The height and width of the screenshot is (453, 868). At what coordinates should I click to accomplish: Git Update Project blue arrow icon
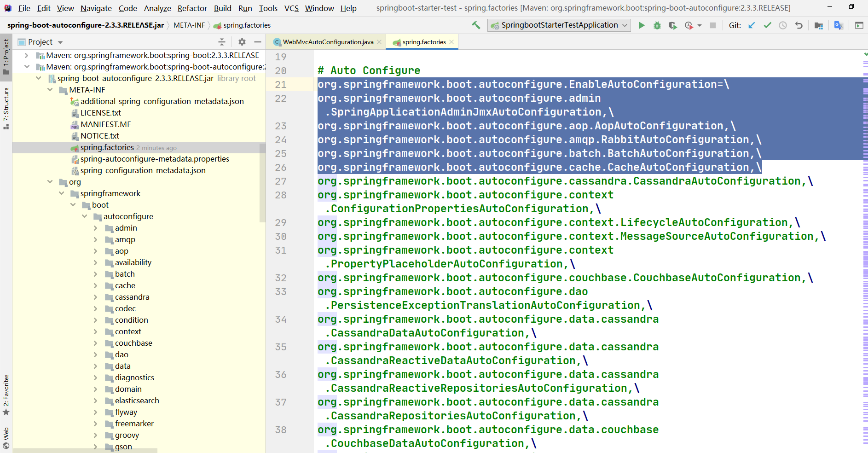click(752, 25)
